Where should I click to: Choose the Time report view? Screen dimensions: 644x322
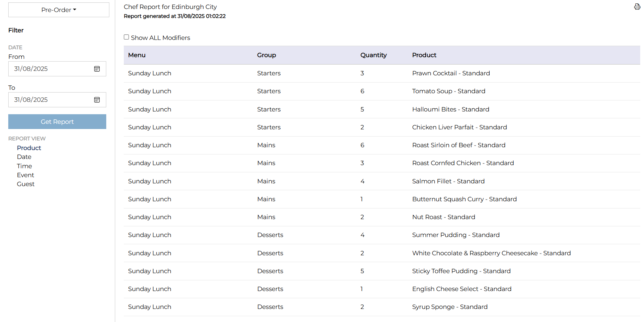tap(24, 166)
